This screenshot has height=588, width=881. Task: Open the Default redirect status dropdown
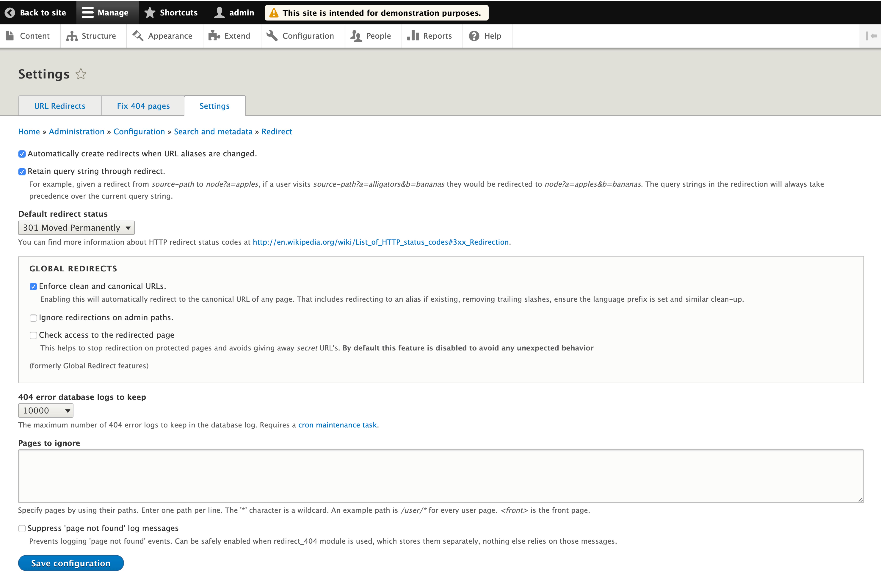76,228
